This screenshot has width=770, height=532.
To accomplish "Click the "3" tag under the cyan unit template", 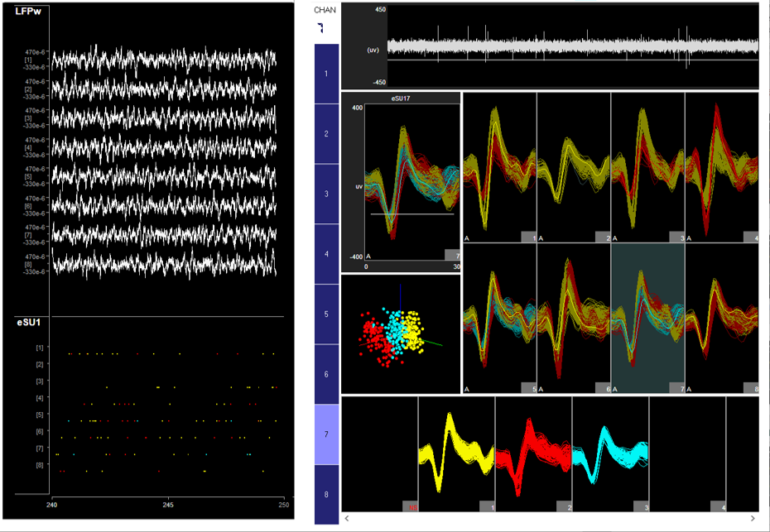I will click(x=645, y=507).
